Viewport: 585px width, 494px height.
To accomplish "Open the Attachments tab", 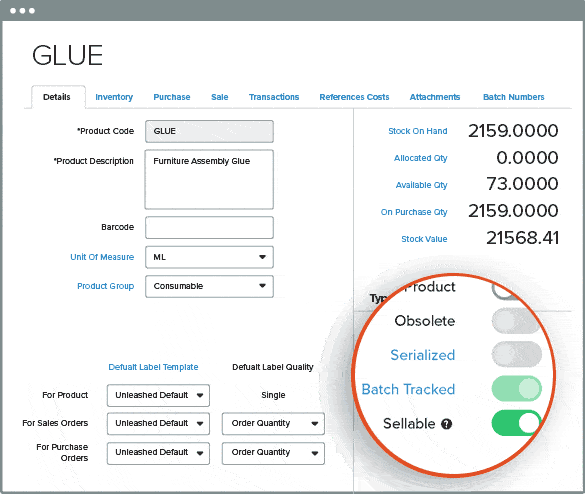I will point(435,97).
